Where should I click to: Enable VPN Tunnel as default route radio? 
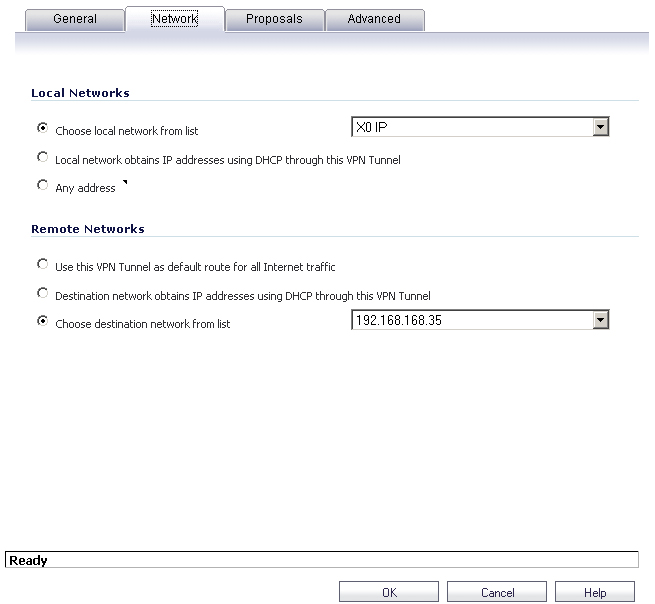point(42,264)
